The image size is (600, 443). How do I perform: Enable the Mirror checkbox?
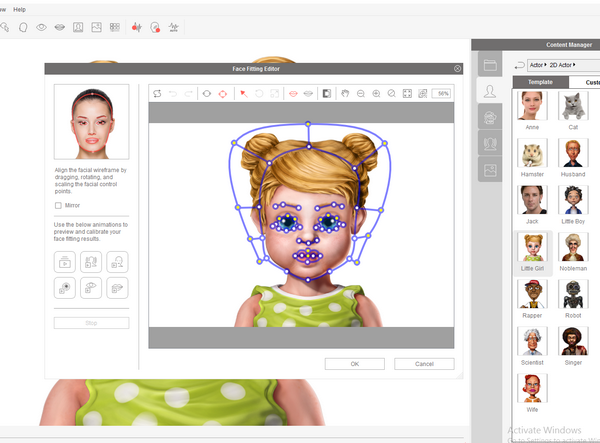pos(58,205)
